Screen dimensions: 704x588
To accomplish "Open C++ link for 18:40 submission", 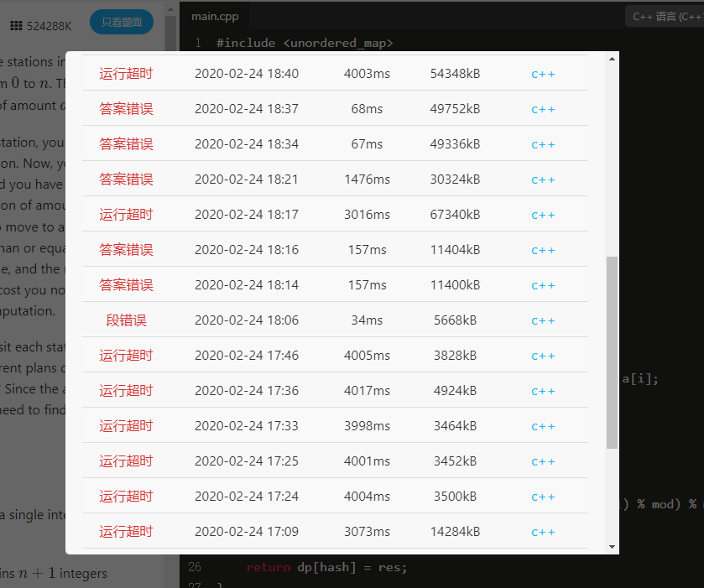I will click(x=543, y=74).
